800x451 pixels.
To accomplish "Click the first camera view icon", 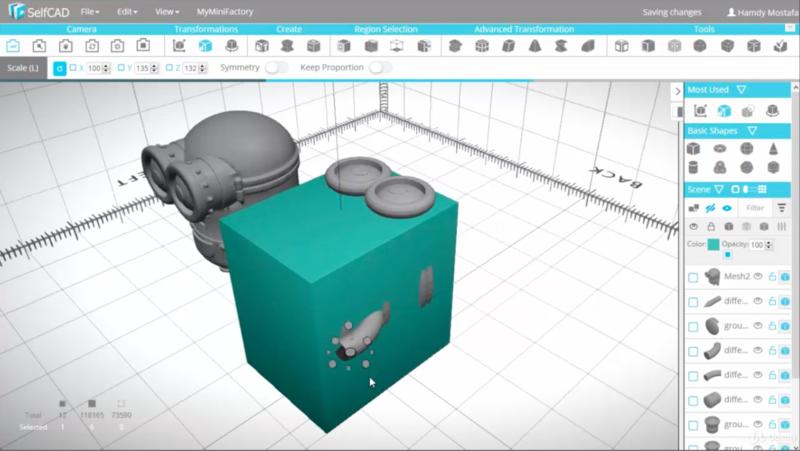I will tap(14, 46).
